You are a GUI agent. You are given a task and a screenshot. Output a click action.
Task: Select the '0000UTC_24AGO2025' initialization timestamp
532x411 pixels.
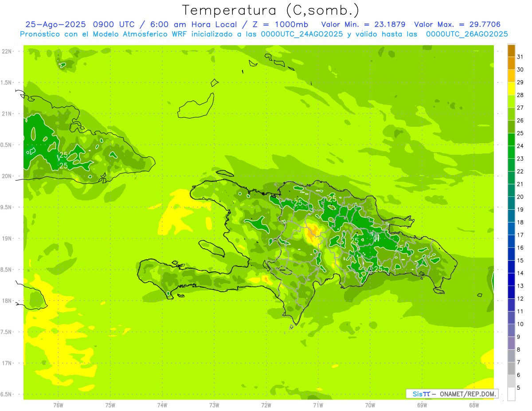(302, 34)
